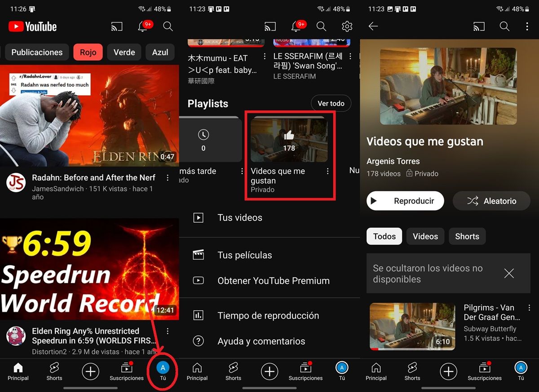
Task: Open notifications bell in the left screen
Action: (143, 26)
